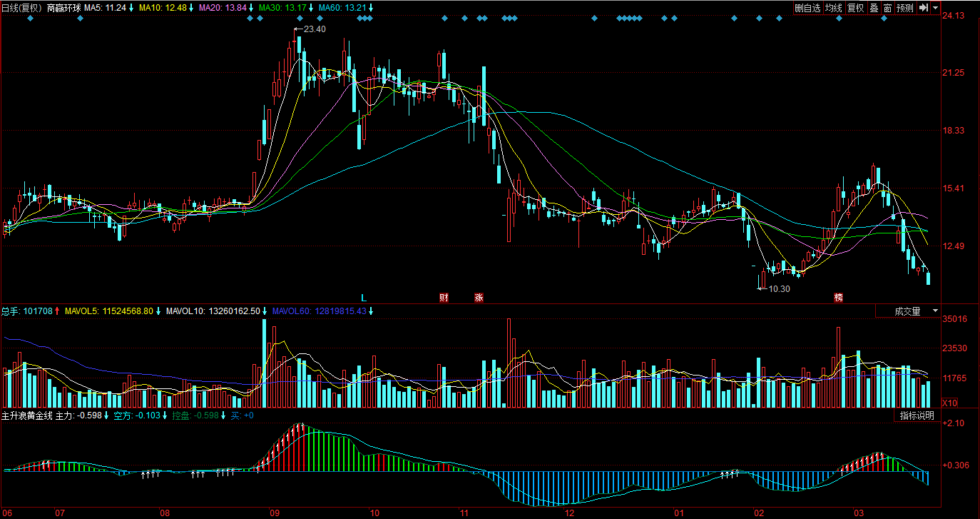Click the cyan MA60: 13.21 label
Viewport: 980px width, 519px height.
[x=342, y=8]
